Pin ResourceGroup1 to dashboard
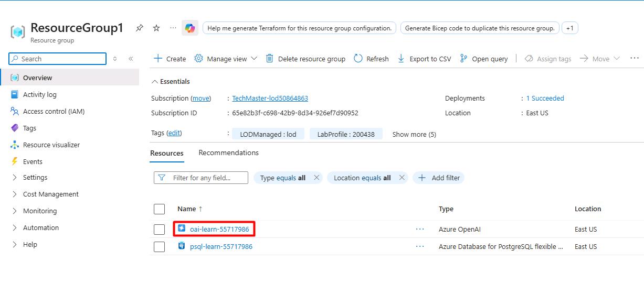644x283 pixels. click(139, 28)
